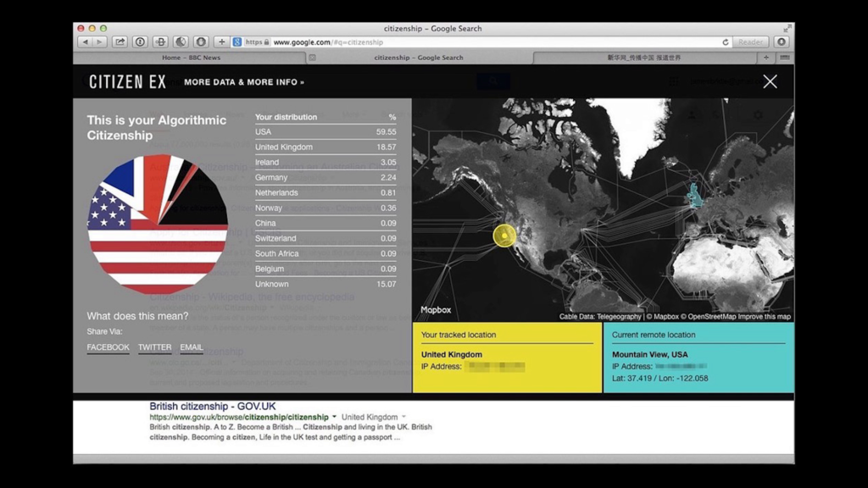
Task: Share via EMAIL
Action: click(192, 347)
